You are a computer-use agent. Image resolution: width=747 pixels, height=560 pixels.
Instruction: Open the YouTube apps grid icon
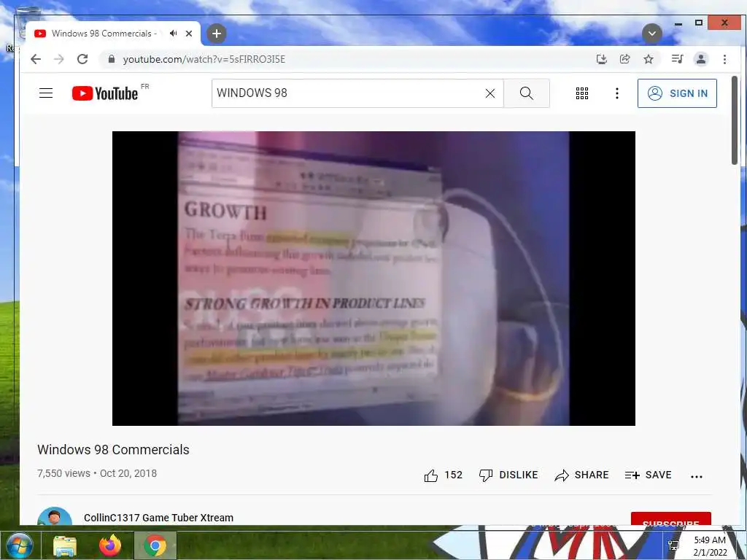[581, 93]
